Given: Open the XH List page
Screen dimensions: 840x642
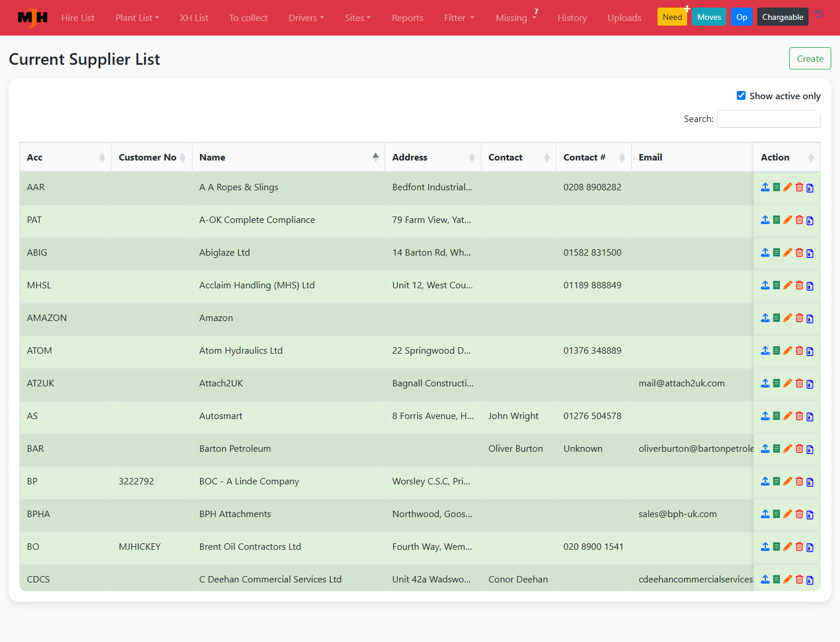Looking at the screenshot, I should [x=194, y=18].
